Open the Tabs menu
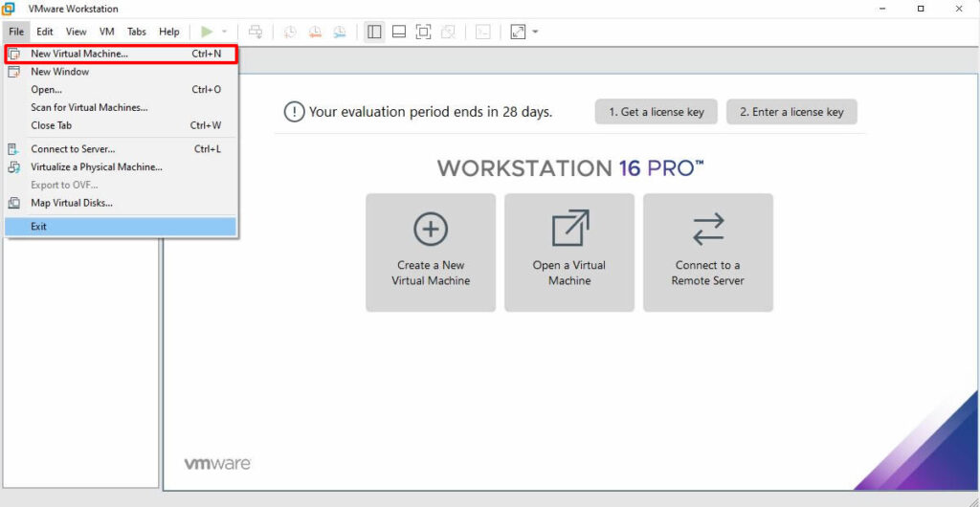The height and width of the screenshot is (507, 980). pos(136,32)
